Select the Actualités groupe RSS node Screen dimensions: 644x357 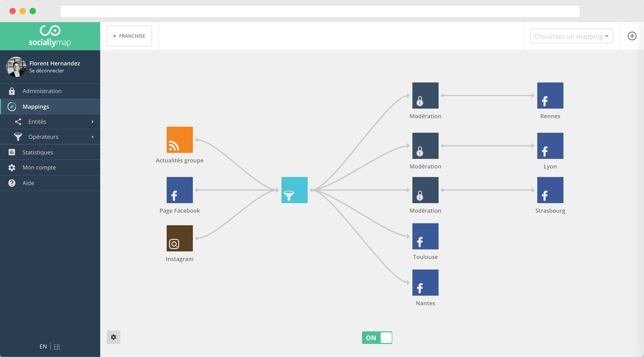[x=180, y=140]
